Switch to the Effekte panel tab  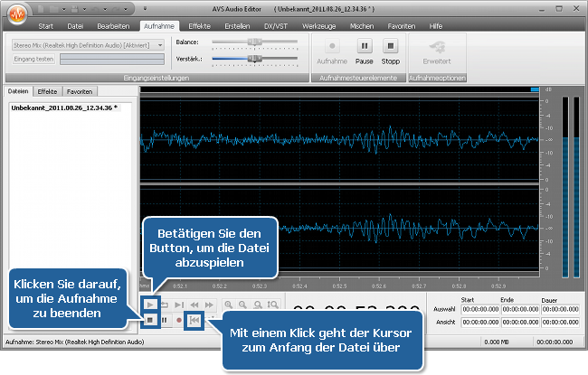coord(47,91)
